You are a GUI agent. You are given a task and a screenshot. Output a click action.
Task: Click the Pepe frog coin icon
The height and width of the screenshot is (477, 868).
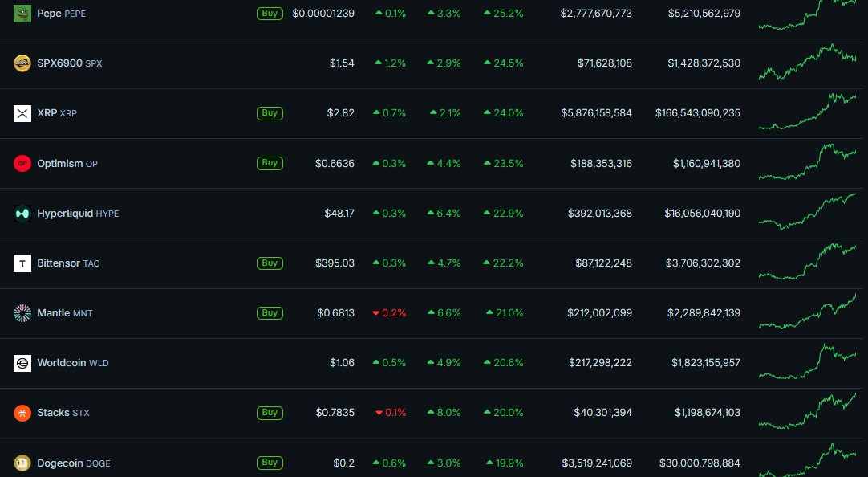click(22, 14)
